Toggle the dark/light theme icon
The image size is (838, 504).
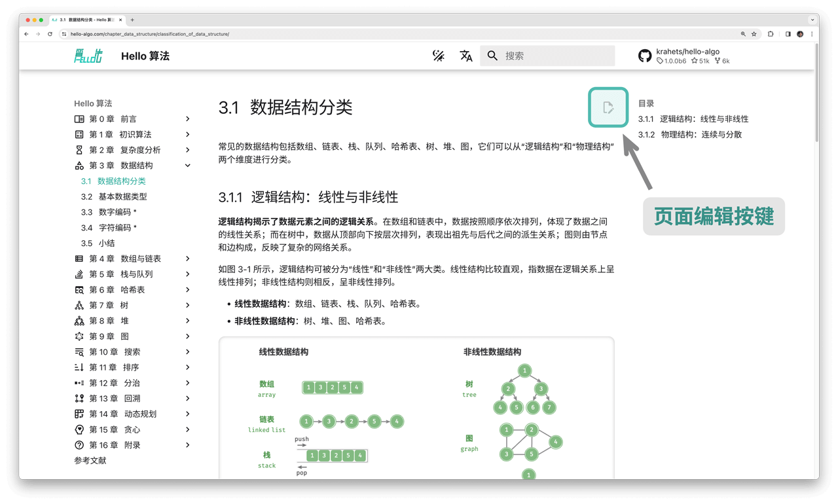pyautogui.click(x=439, y=56)
